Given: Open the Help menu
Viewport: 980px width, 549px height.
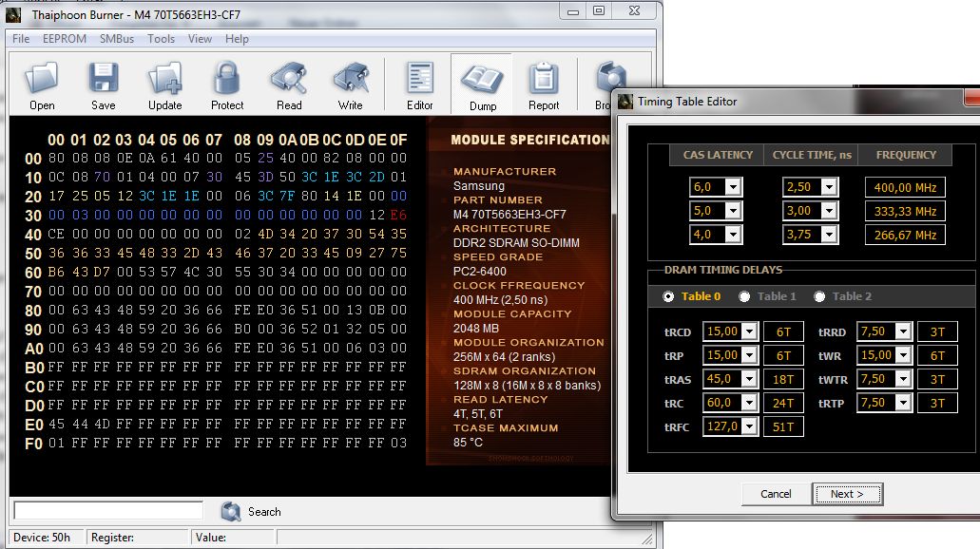Looking at the screenshot, I should pyautogui.click(x=237, y=39).
